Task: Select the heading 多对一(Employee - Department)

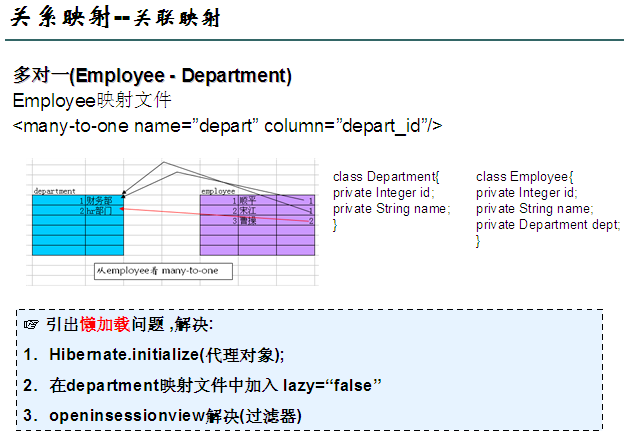Action: tap(152, 75)
